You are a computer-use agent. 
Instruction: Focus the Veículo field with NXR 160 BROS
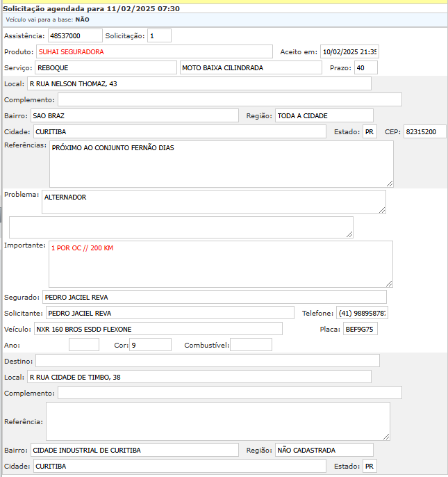coord(158,329)
